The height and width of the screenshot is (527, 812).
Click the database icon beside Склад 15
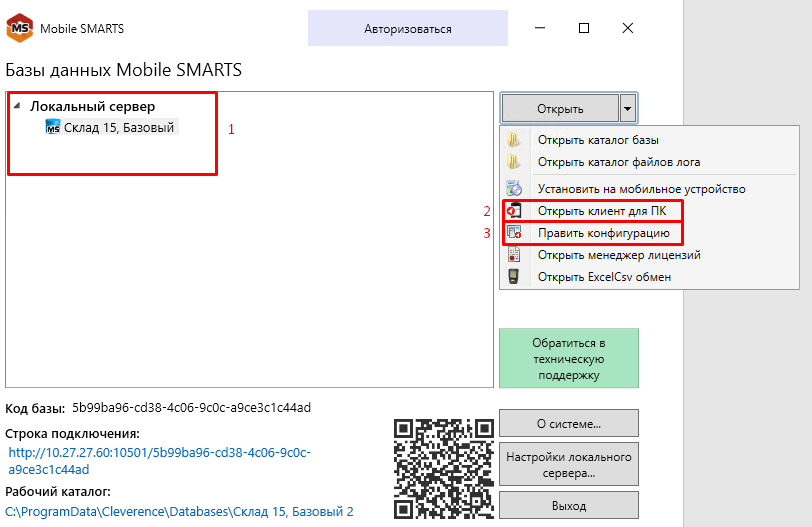click(53, 128)
